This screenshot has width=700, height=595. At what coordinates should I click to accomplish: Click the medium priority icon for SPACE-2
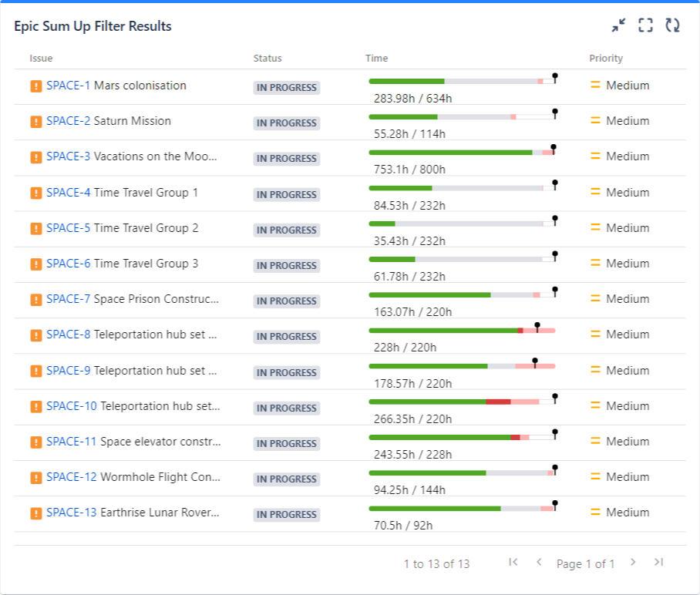pyautogui.click(x=595, y=121)
